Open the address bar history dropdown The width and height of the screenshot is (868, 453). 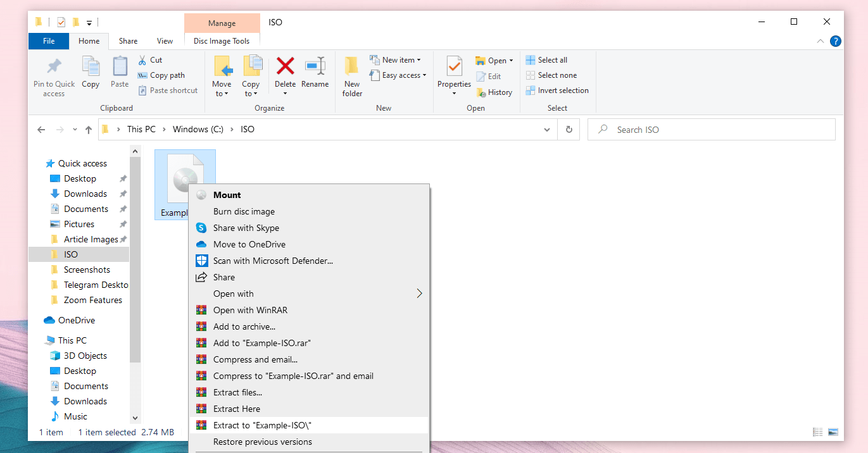(x=547, y=130)
